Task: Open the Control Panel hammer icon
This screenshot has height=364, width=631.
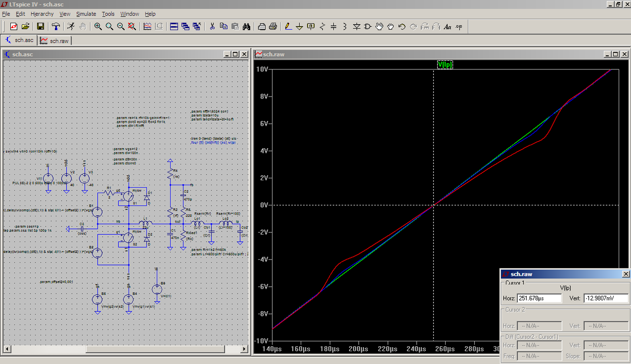Action: pos(56,27)
